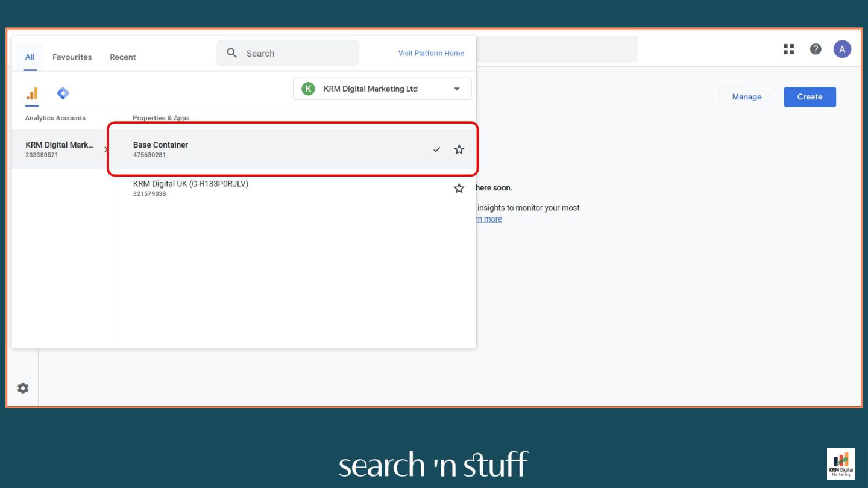868x488 pixels.
Task: Select the Base Container property
Action: click(x=298, y=149)
